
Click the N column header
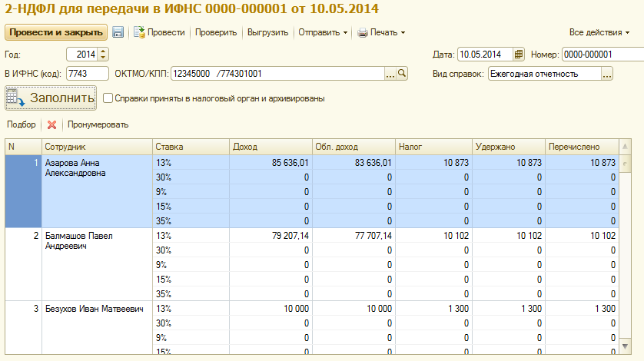tap(23, 147)
